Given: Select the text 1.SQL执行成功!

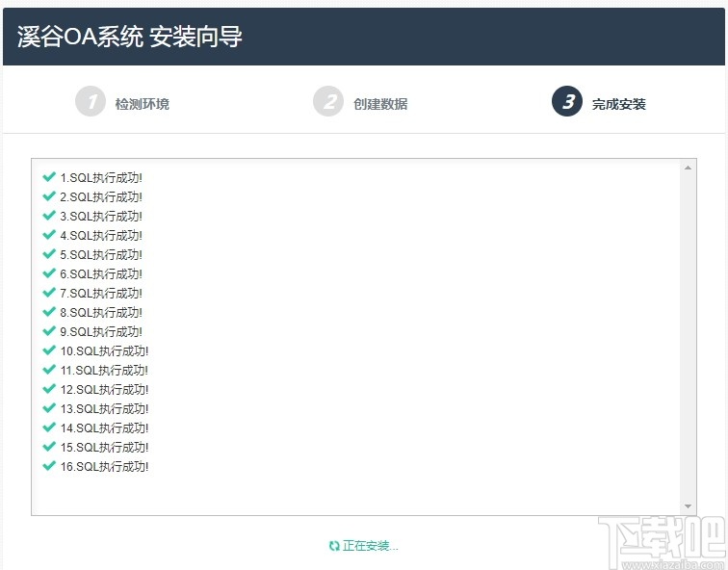Looking at the screenshot, I should pyautogui.click(x=101, y=178).
